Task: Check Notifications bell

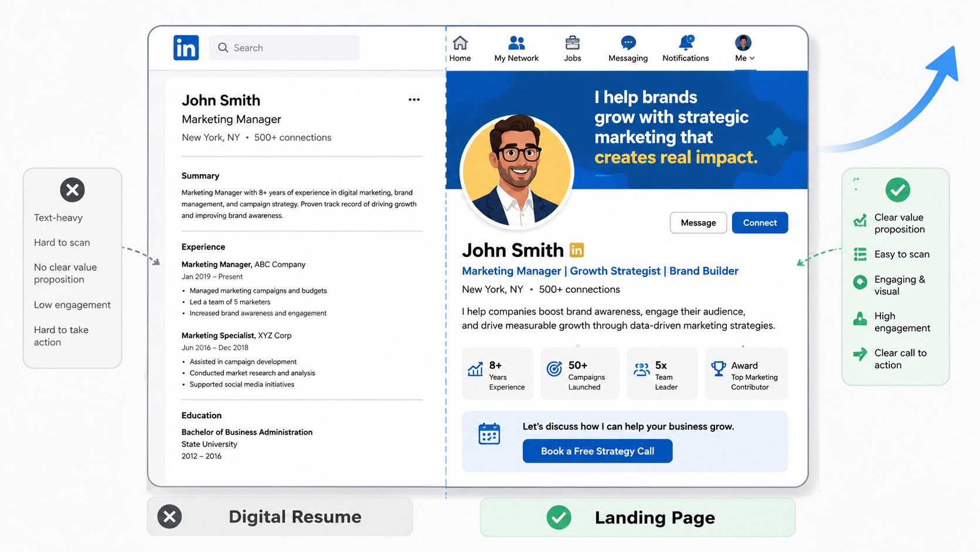Action: click(686, 49)
